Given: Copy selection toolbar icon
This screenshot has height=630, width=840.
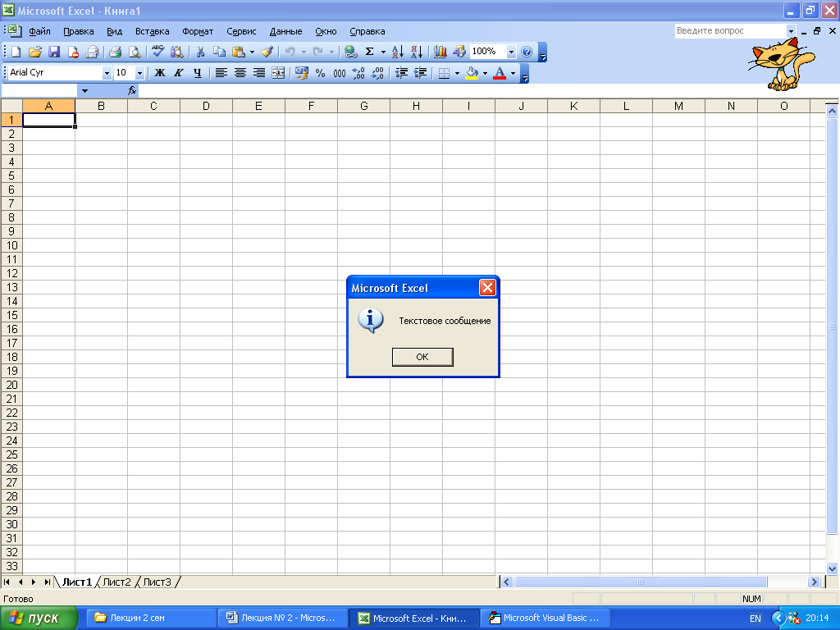Looking at the screenshot, I should [x=219, y=52].
